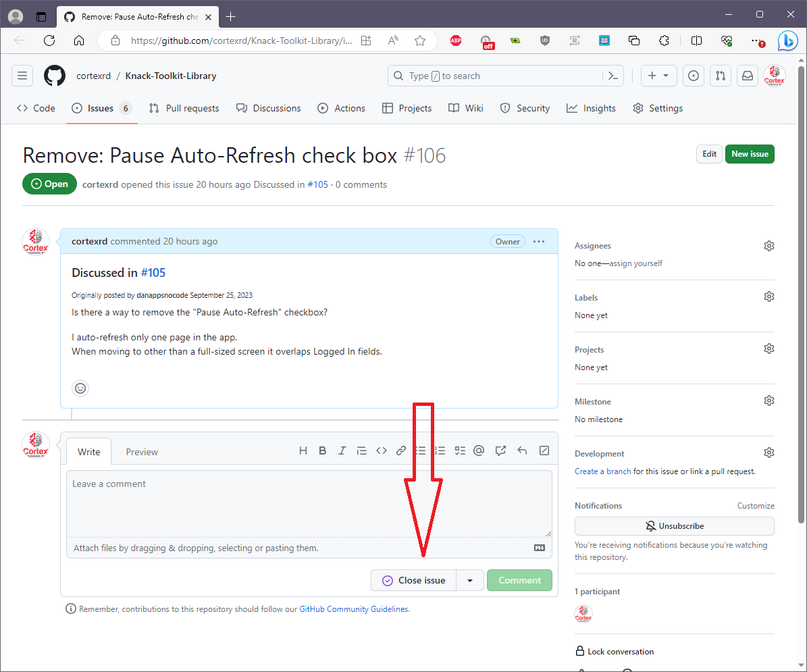
Task: Mention a user with the @ icon
Action: [x=479, y=450]
